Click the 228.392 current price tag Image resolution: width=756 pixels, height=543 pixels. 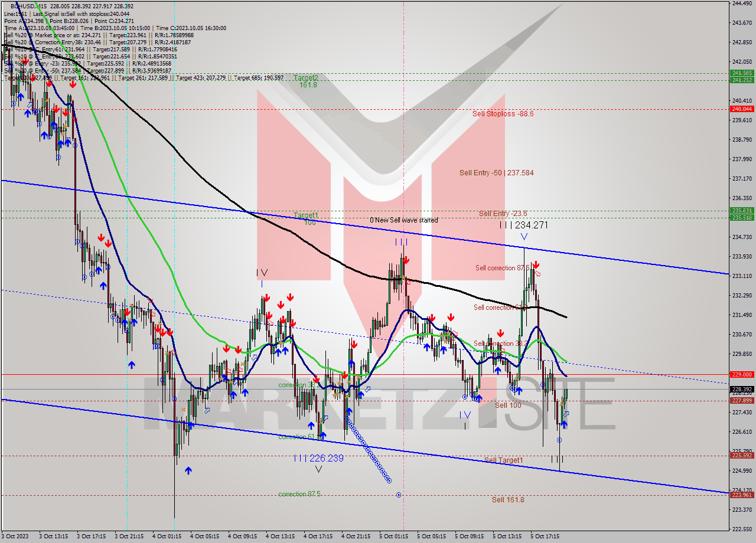[x=741, y=389]
